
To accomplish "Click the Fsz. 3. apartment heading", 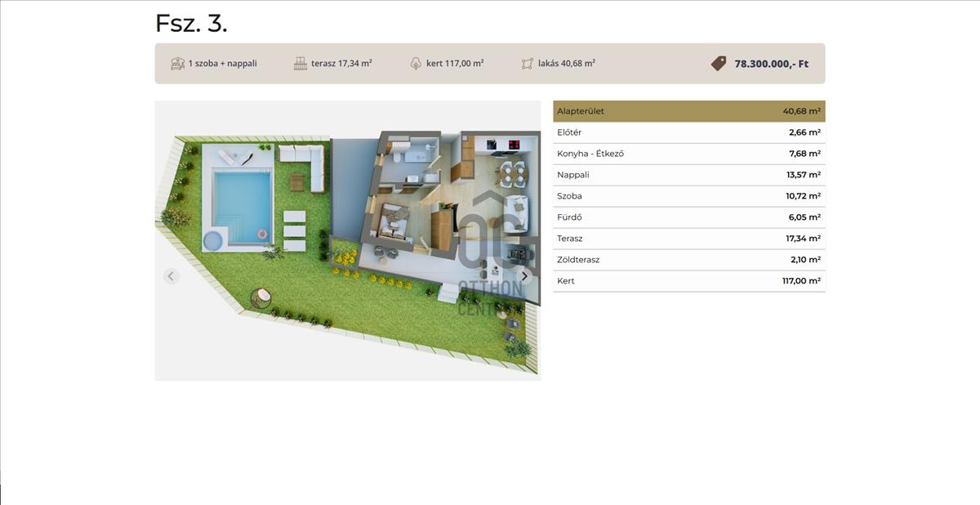I will (191, 24).
